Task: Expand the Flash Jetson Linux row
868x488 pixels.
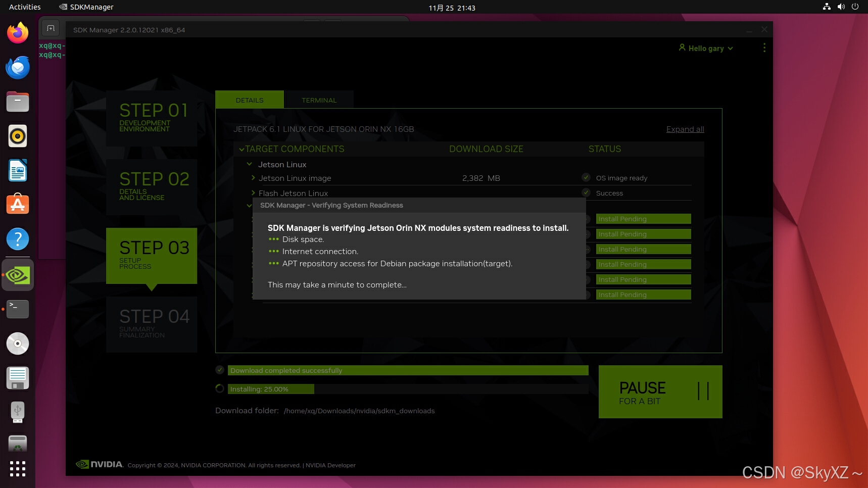Action: 253,193
